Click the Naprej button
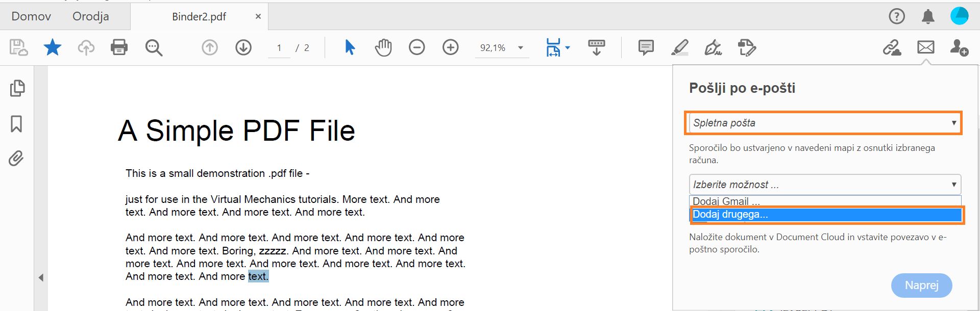 click(921, 285)
